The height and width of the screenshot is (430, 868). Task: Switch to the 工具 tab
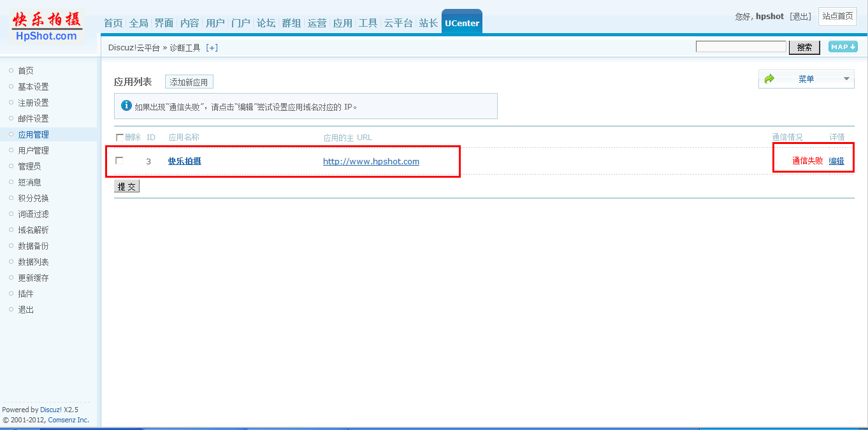point(368,23)
